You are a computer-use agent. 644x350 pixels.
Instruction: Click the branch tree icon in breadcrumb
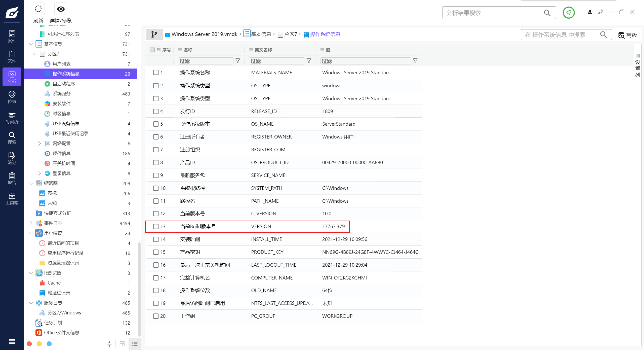pos(154,34)
